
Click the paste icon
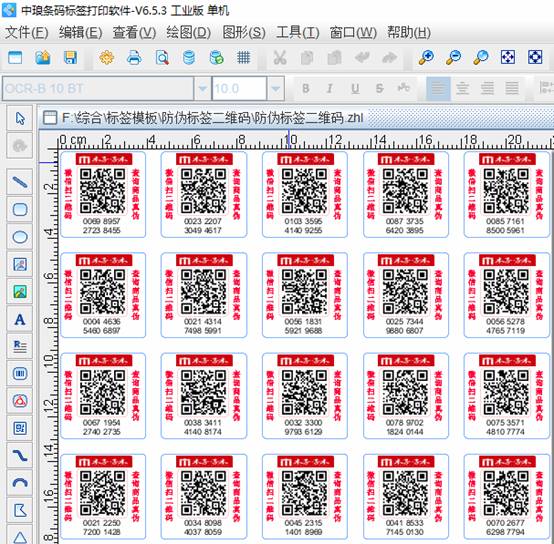point(334,57)
